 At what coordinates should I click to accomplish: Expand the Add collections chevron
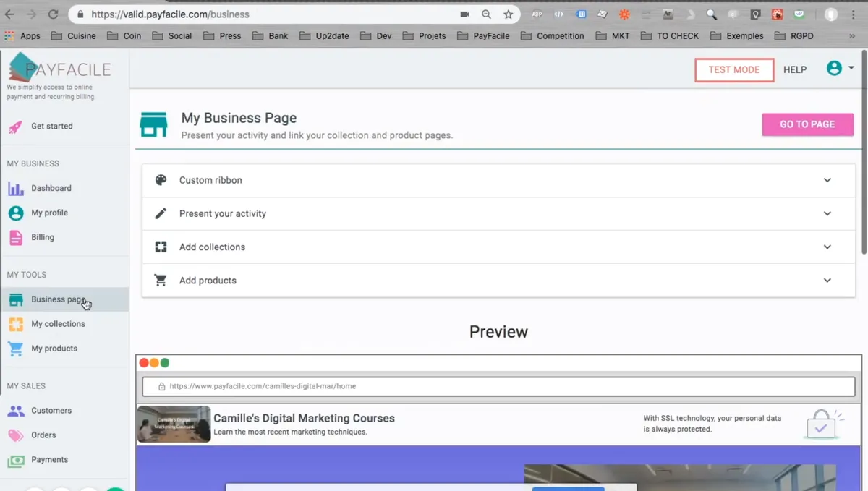[x=827, y=247]
